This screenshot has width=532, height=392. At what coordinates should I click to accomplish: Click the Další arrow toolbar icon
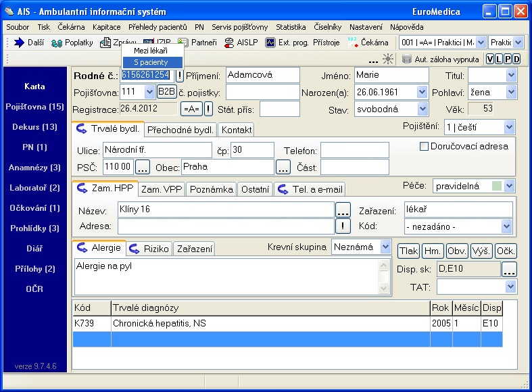click(19, 43)
